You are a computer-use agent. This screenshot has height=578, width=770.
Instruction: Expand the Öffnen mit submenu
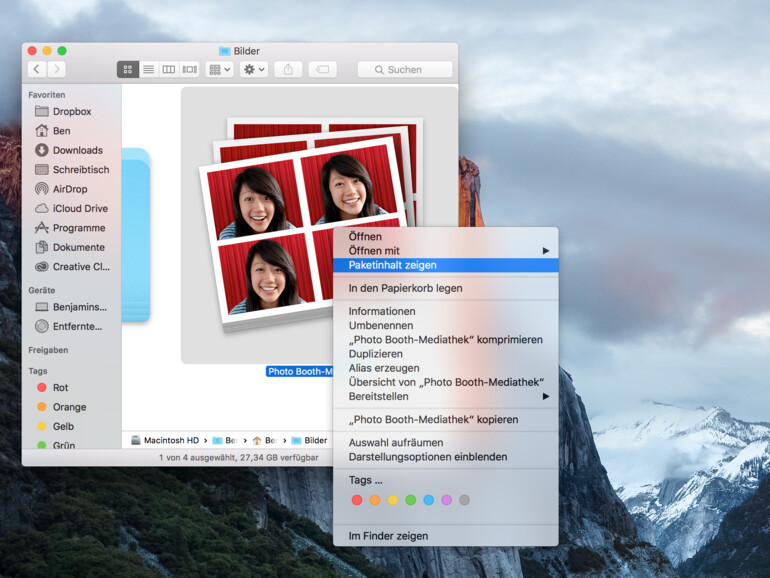coord(445,250)
